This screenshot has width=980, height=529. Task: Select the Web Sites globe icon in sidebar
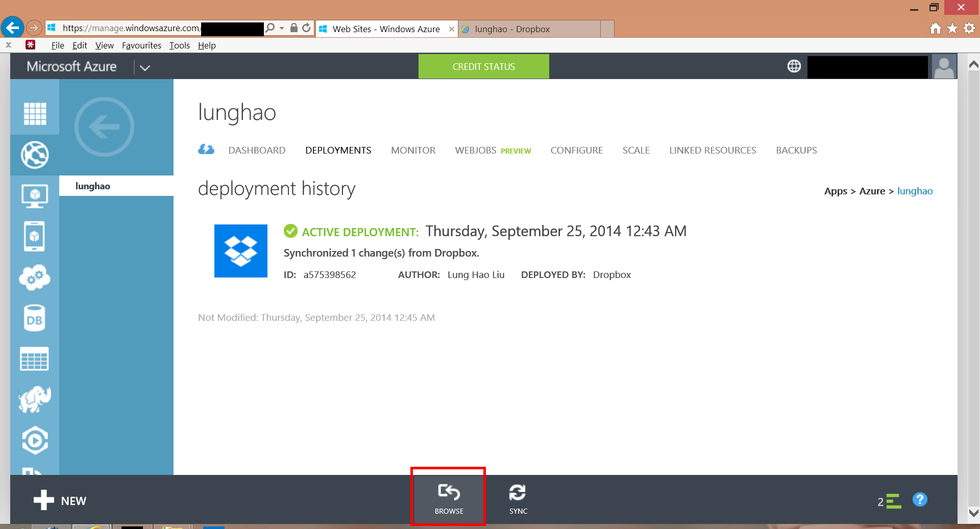pos(35,155)
